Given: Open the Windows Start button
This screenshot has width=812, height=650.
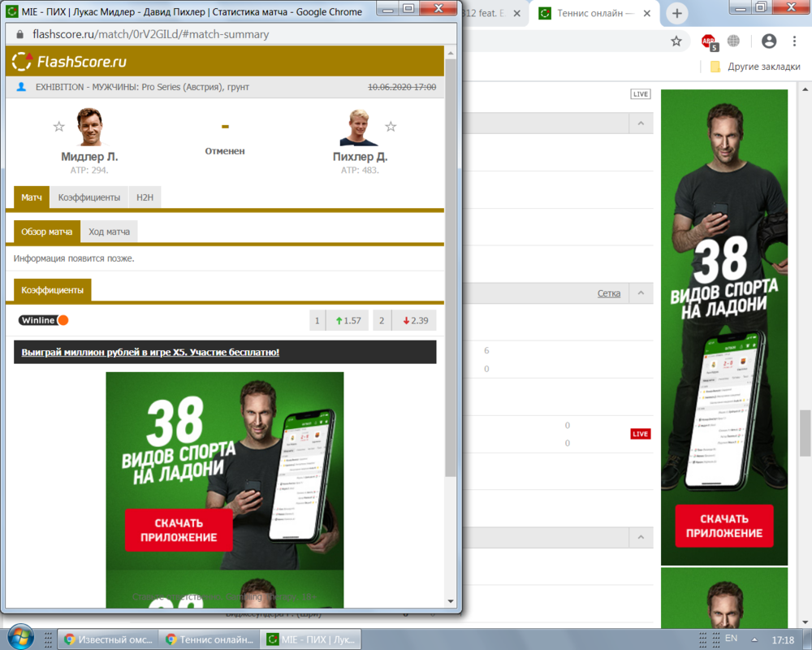Looking at the screenshot, I should click(x=21, y=637).
